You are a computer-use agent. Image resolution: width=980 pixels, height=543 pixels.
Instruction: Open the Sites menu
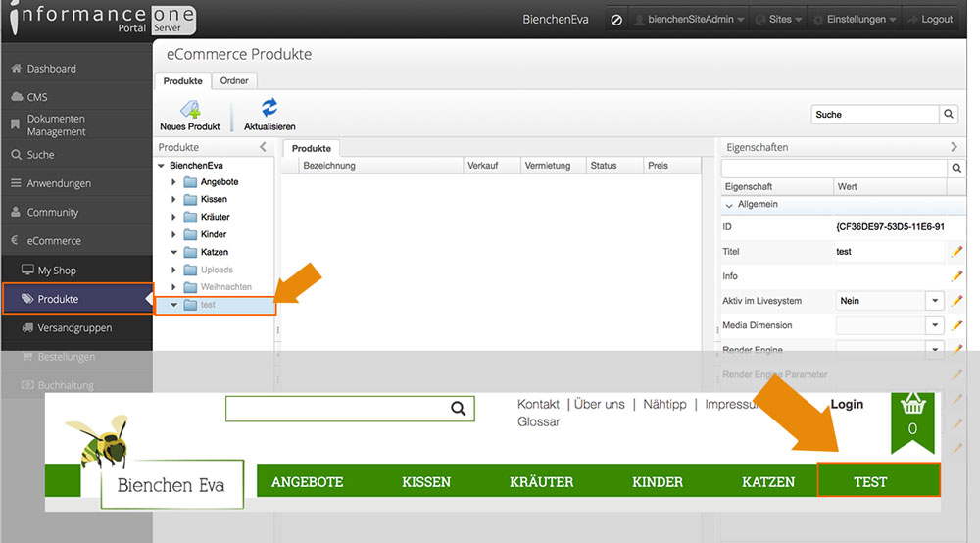click(779, 20)
